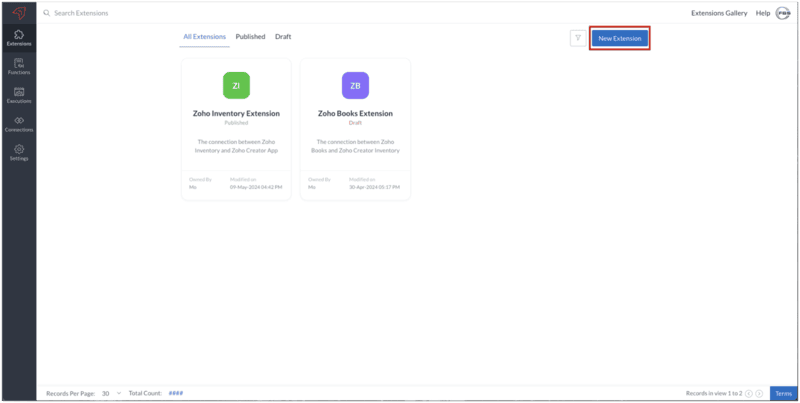This screenshot has height=403, width=800.
Task: Click the FBS profile avatar
Action: 783,13
